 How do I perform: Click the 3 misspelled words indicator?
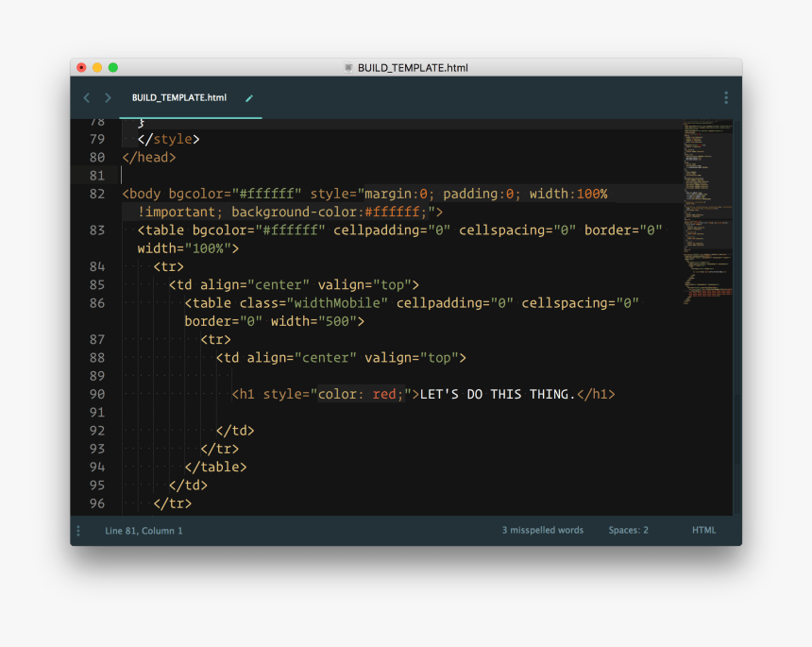coord(542,530)
